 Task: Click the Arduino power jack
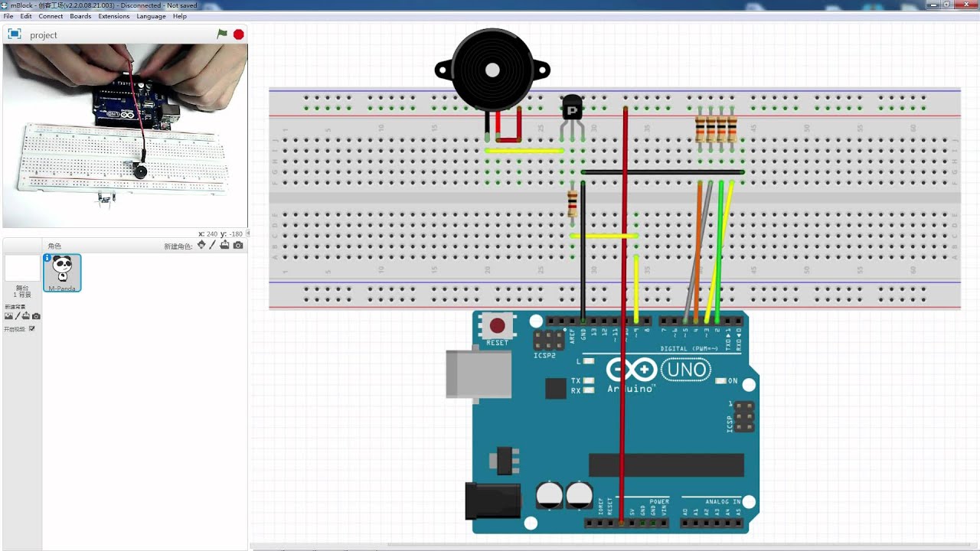(493, 500)
